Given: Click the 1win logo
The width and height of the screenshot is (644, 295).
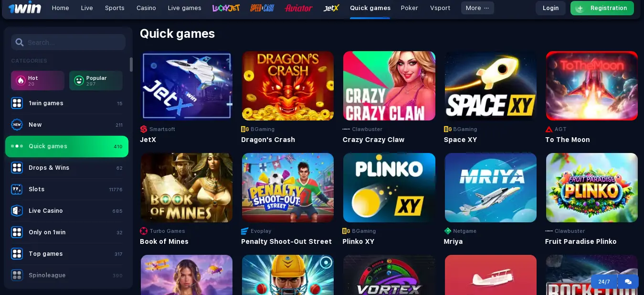Looking at the screenshot, I should coord(25,8).
